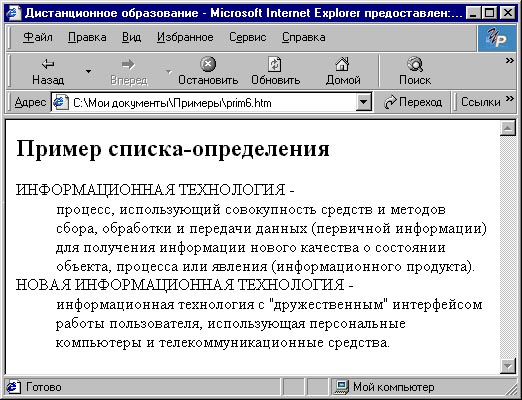This screenshot has width=522, height=400.
Task: Click the scrollbar up arrow
Action: pos(508,129)
